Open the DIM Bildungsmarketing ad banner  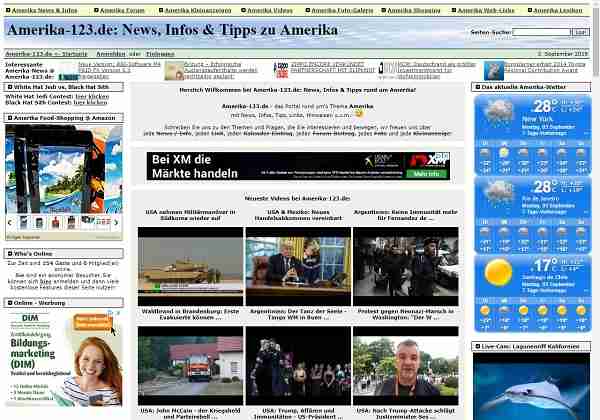click(x=64, y=358)
